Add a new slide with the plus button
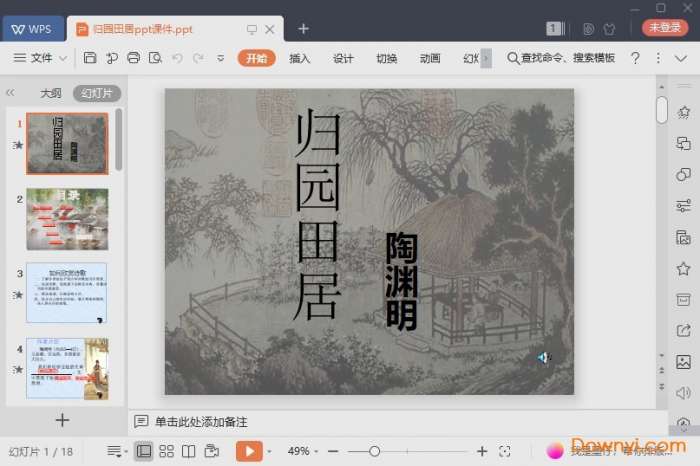The height and width of the screenshot is (466, 700). (62, 420)
